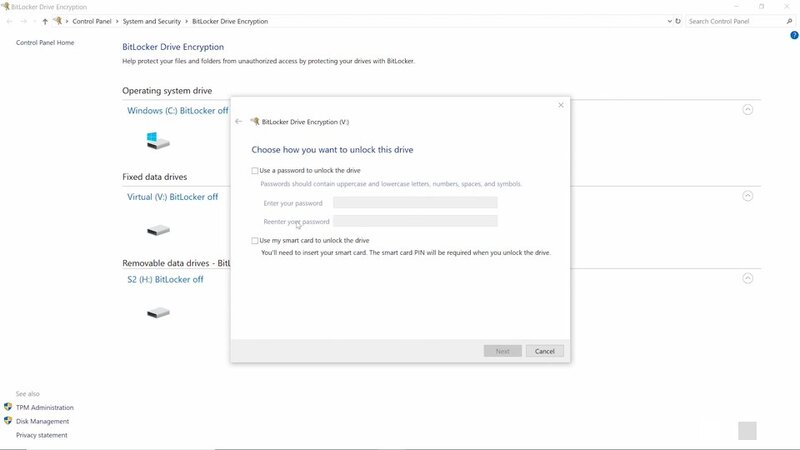Click the S2 (H:) removable drive icon
The width and height of the screenshot is (800, 450).
point(158,313)
